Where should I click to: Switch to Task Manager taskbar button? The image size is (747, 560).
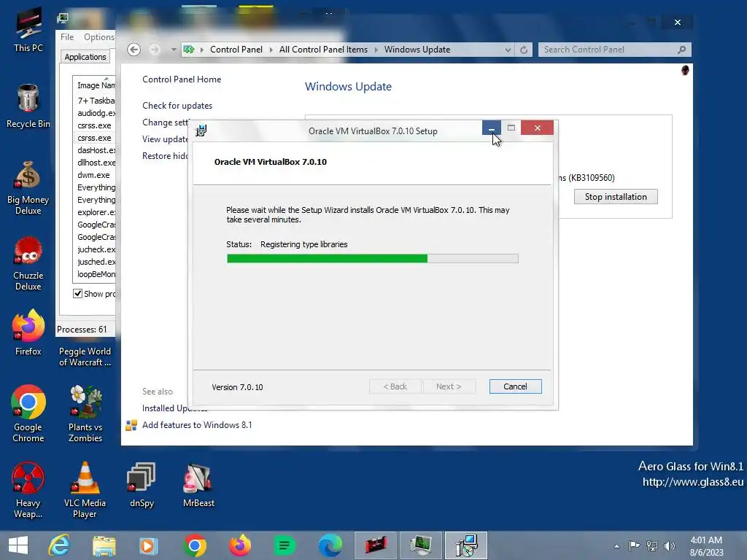(x=421, y=545)
